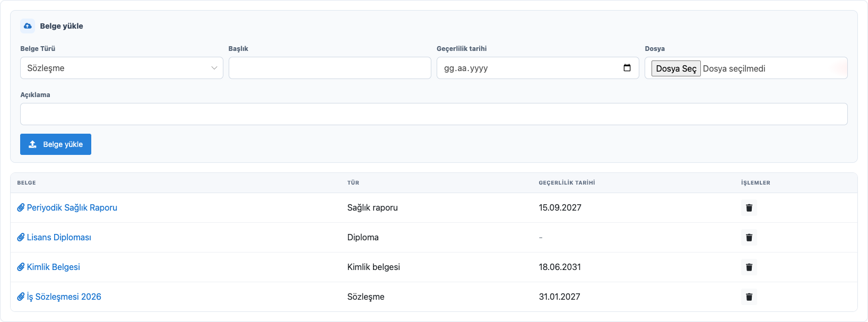The width and height of the screenshot is (868, 322).
Task: Open the Kimlik Belgesi link
Action: 48,267
